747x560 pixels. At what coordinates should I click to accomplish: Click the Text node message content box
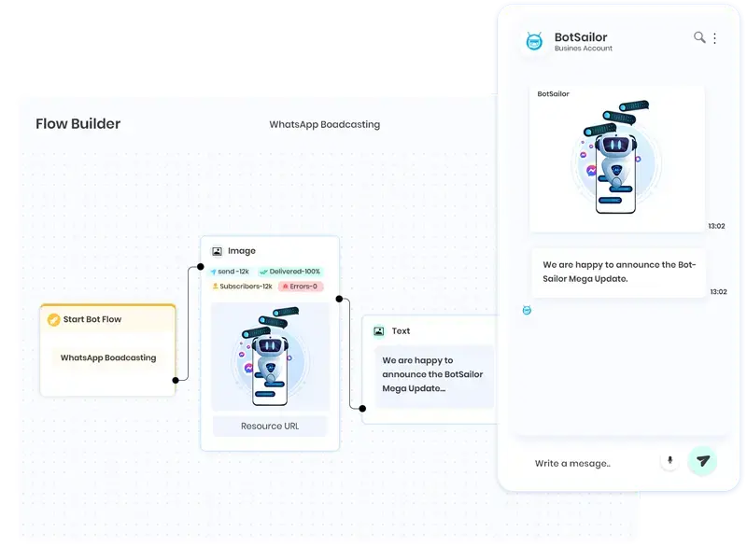(x=434, y=376)
